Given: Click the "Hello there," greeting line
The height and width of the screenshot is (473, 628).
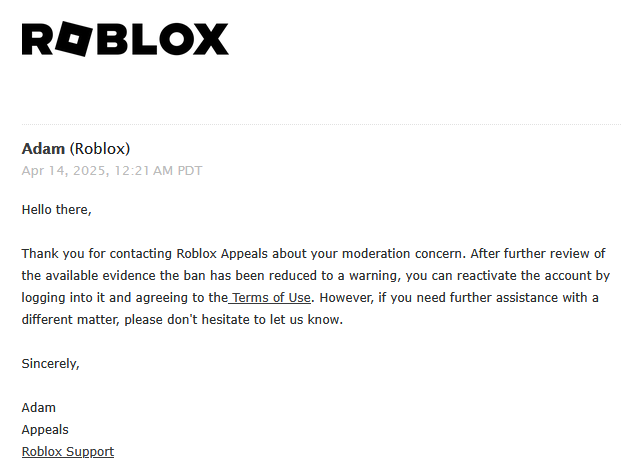Looking at the screenshot, I should (x=56, y=210).
